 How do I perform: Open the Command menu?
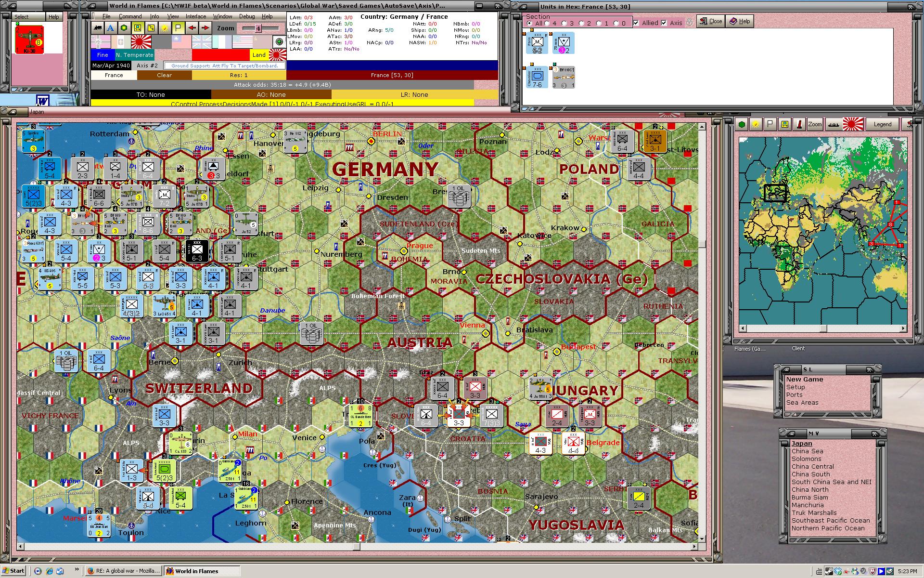pyautogui.click(x=130, y=16)
